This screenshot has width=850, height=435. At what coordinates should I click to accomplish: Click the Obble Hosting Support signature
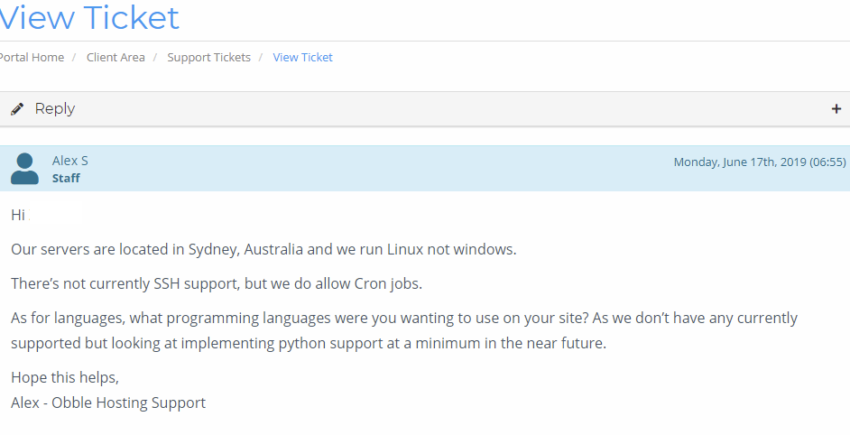(108, 402)
